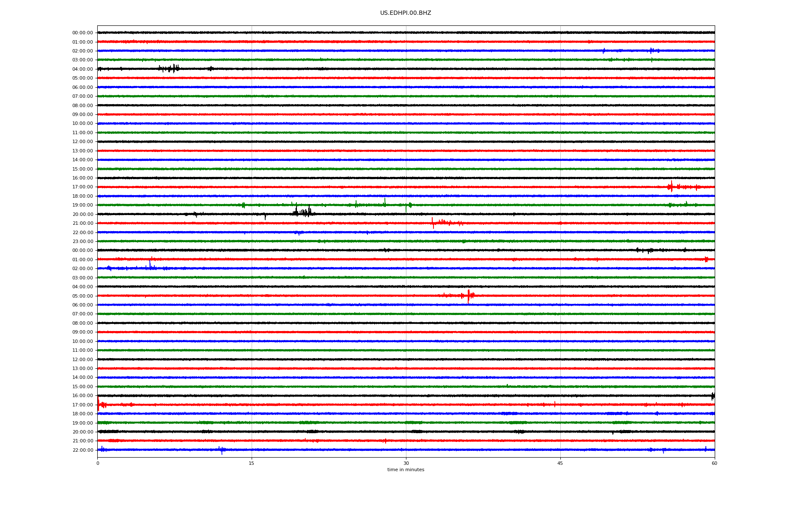Click the first 00:00:00 trace label
812x508 pixels.
(82, 33)
